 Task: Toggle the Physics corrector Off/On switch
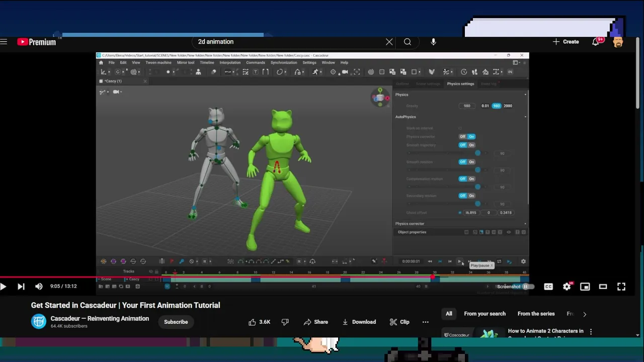467,137
